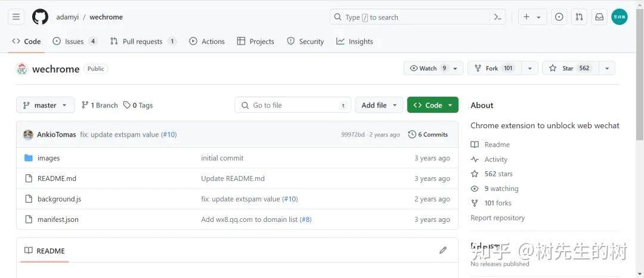Open the README.md file

[x=57, y=178]
